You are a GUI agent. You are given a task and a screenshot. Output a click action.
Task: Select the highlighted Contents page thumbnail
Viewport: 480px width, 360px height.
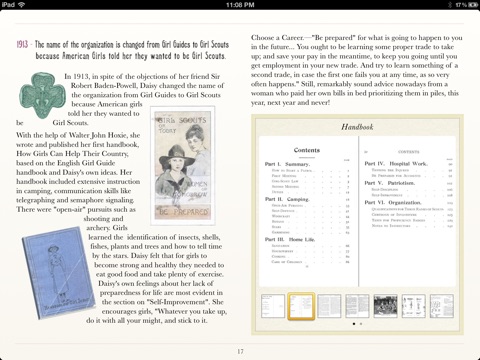click(x=301, y=306)
